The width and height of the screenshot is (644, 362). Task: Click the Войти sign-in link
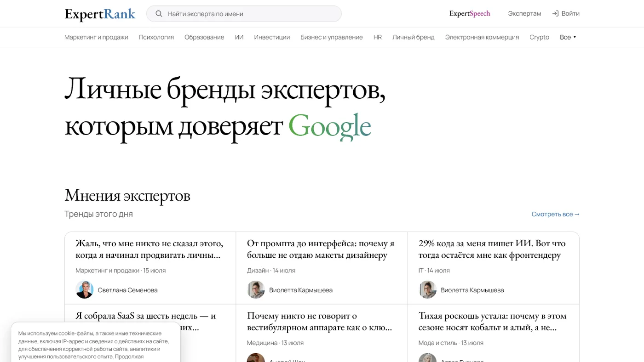click(570, 13)
